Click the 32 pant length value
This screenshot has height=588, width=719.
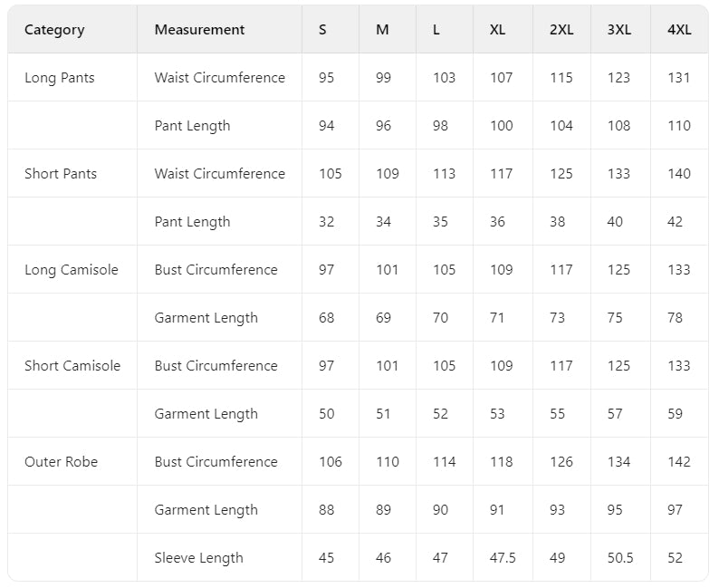[x=327, y=222]
